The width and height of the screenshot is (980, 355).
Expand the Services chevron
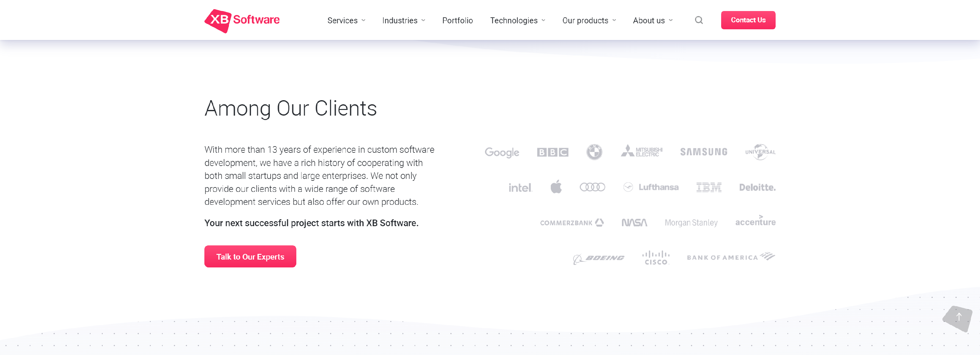tap(363, 20)
